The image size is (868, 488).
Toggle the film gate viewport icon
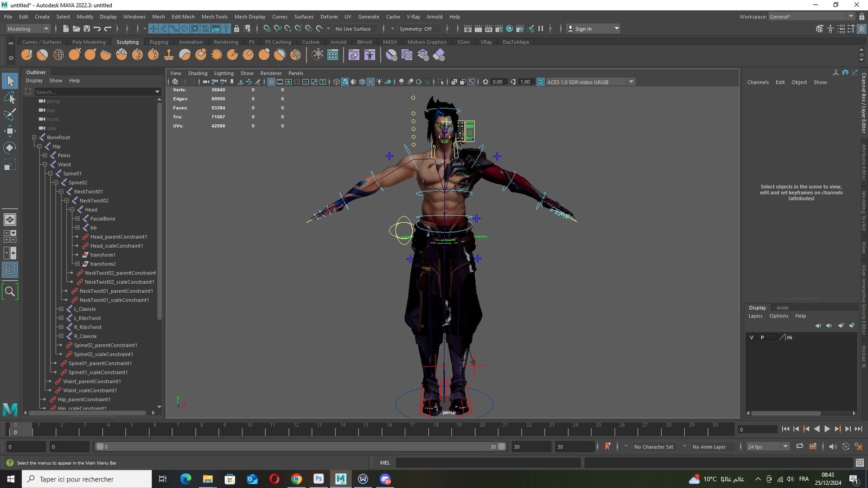click(x=280, y=82)
